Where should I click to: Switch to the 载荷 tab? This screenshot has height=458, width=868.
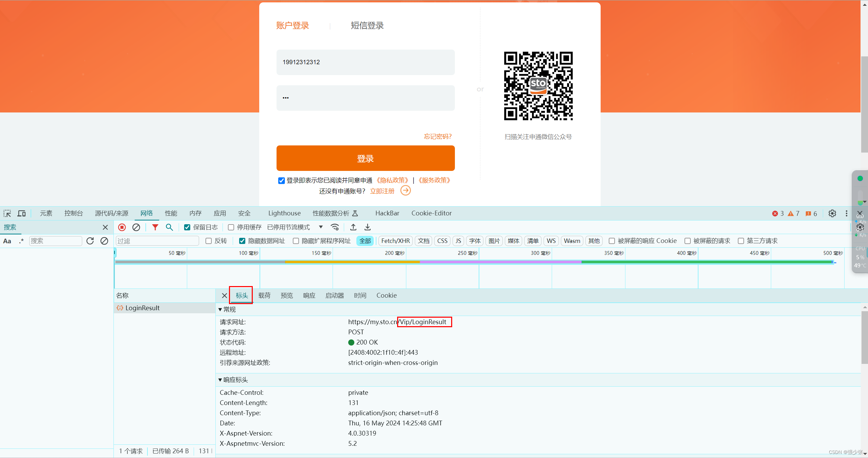[264, 295]
